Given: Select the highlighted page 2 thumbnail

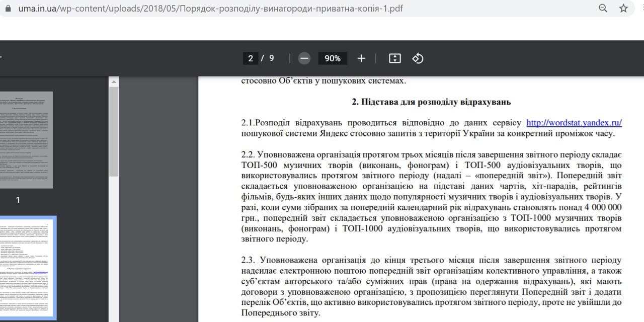Looking at the screenshot, I should (x=28, y=268).
